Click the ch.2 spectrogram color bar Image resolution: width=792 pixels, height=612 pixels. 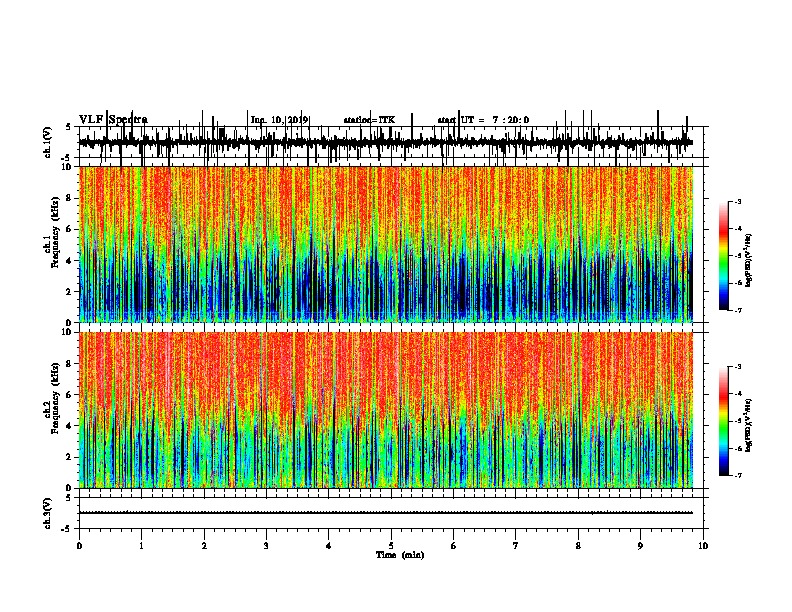[724, 421]
